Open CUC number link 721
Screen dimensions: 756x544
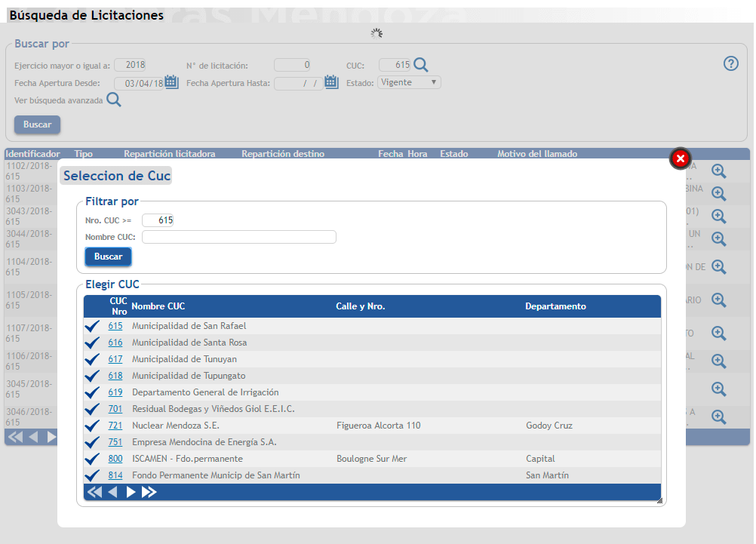[x=115, y=426]
